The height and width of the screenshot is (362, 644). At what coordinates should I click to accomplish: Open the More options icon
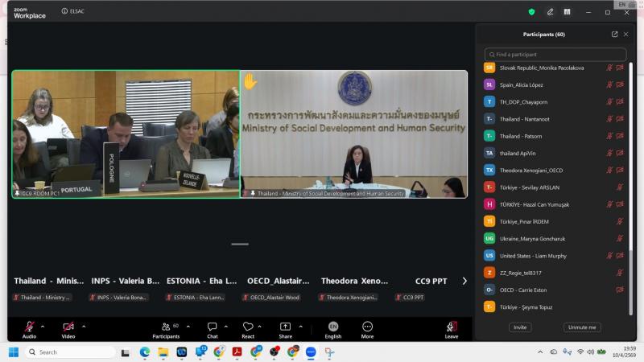pyautogui.click(x=367, y=327)
